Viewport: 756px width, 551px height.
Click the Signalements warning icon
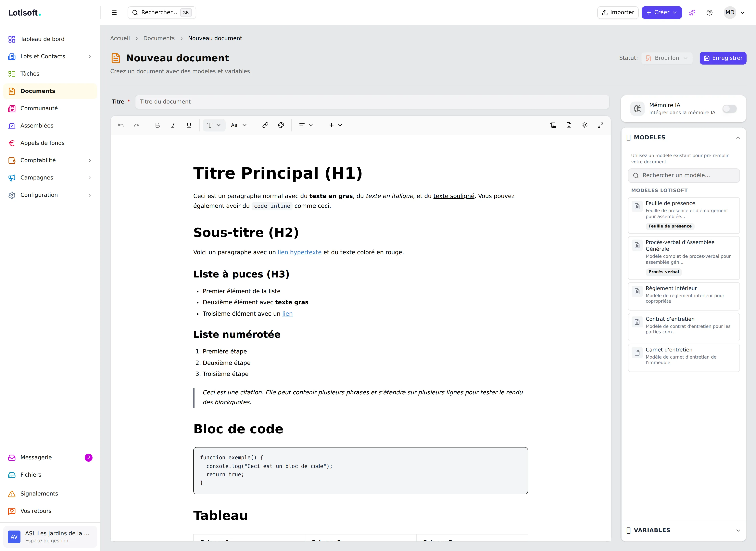[x=12, y=494]
